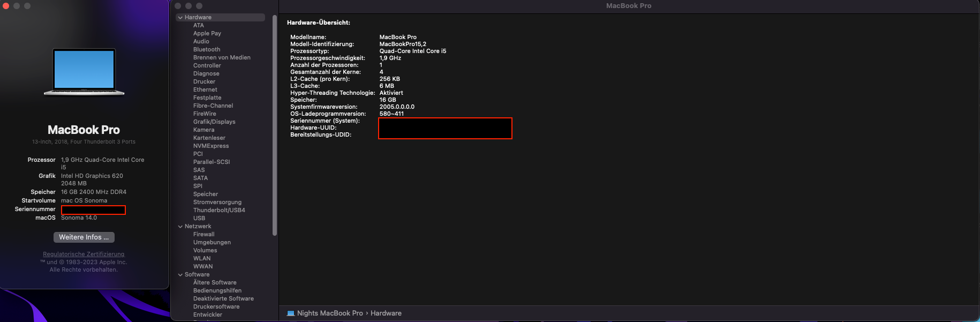Show Stromversorgung details
Image resolution: width=980 pixels, height=322 pixels.
[x=217, y=202]
